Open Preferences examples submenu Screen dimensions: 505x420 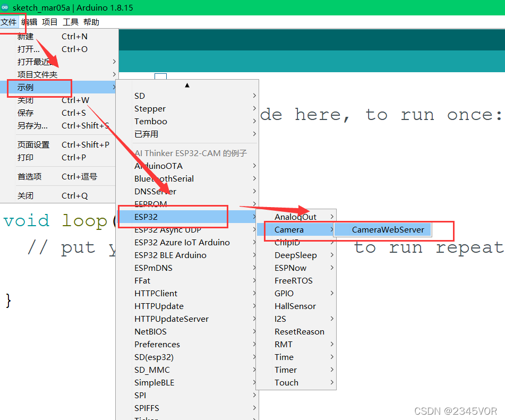click(x=187, y=344)
